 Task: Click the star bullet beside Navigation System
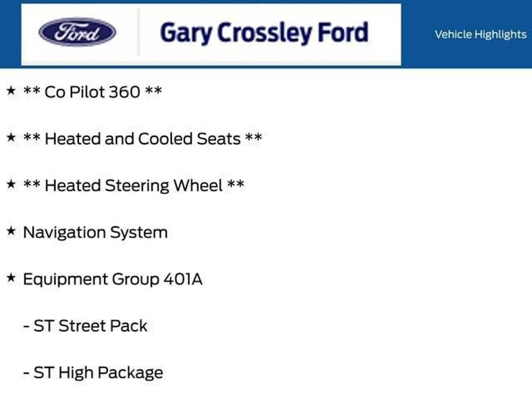[x=11, y=231]
